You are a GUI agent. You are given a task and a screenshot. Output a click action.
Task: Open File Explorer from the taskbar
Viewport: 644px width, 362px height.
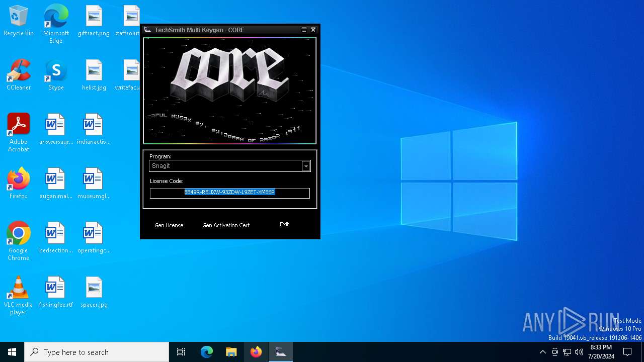point(231,352)
